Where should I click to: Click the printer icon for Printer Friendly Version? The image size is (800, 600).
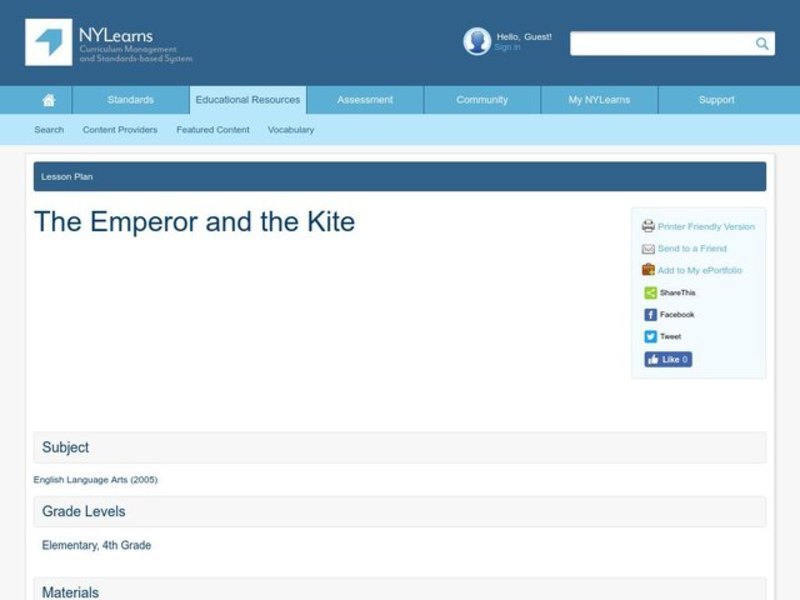649,226
